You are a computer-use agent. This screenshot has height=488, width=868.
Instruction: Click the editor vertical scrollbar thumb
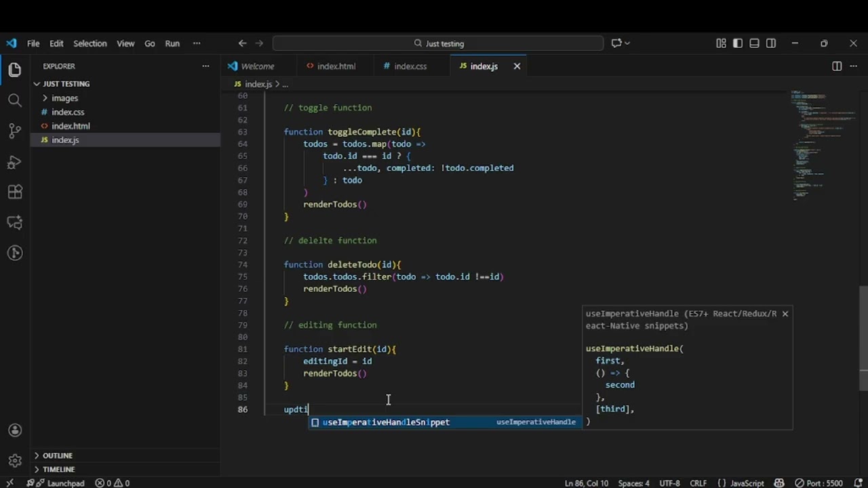[x=863, y=338]
